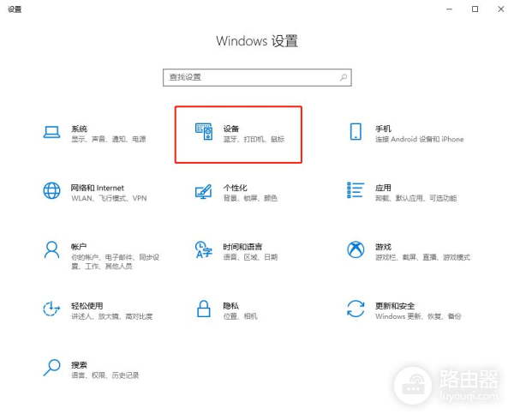Click the 背景、锁屏、颜色 description
Viewport: 514px width, 420px height.
pos(250,198)
